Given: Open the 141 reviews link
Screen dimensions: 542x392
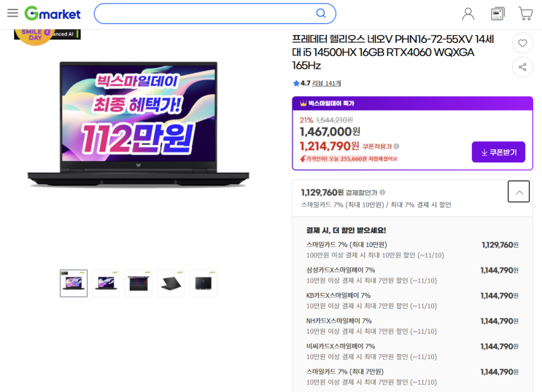Looking at the screenshot, I should click(326, 83).
